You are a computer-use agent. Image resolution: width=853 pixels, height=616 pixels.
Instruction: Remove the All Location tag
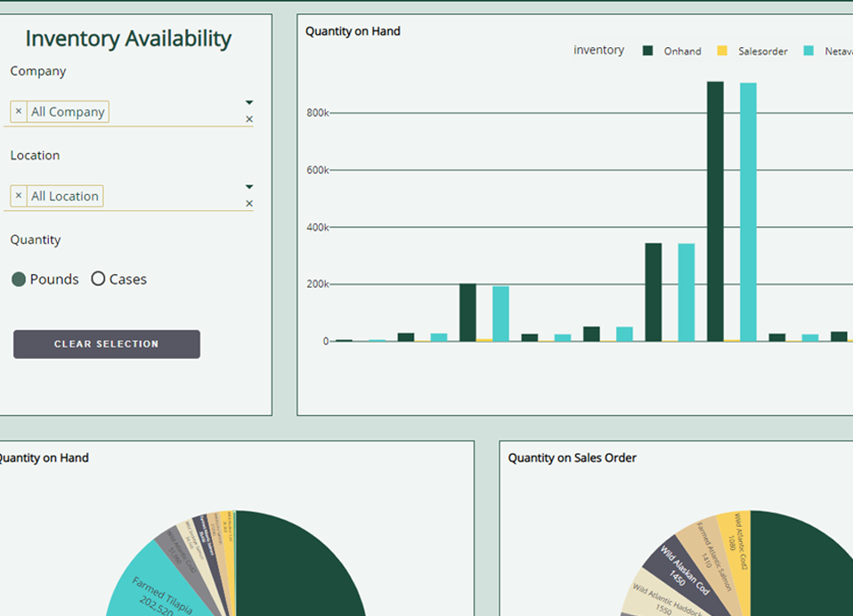pos(19,196)
